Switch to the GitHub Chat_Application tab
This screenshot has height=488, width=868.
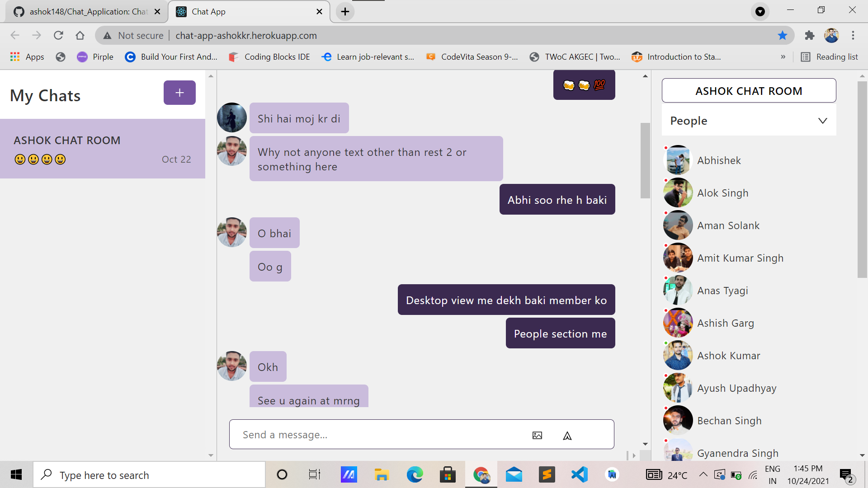pyautogui.click(x=86, y=11)
